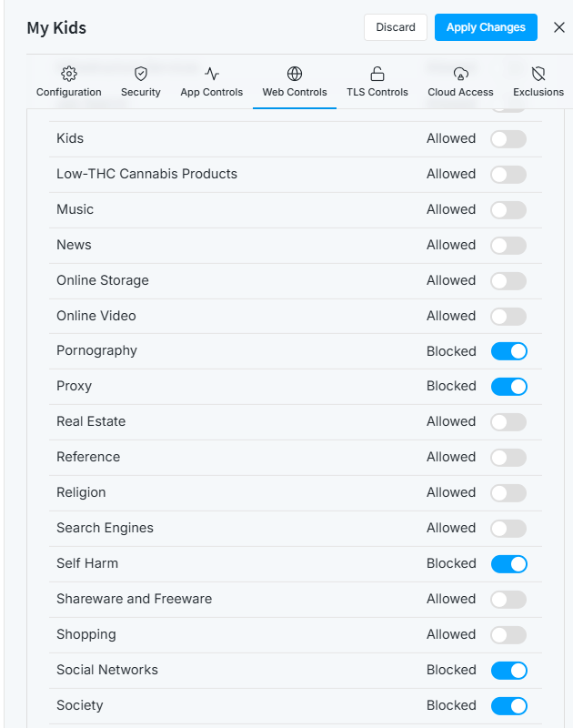Click the App Controls pulse icon
Screen dimensions: 573x728
tap(212, 74)
